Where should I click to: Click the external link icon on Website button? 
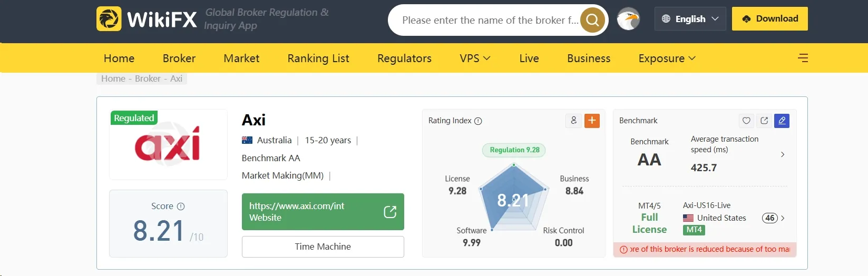(x=390, y=212)
